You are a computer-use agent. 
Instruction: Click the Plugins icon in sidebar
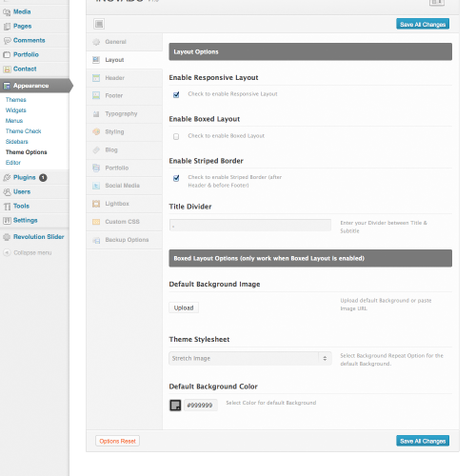(x=7, y=178)
